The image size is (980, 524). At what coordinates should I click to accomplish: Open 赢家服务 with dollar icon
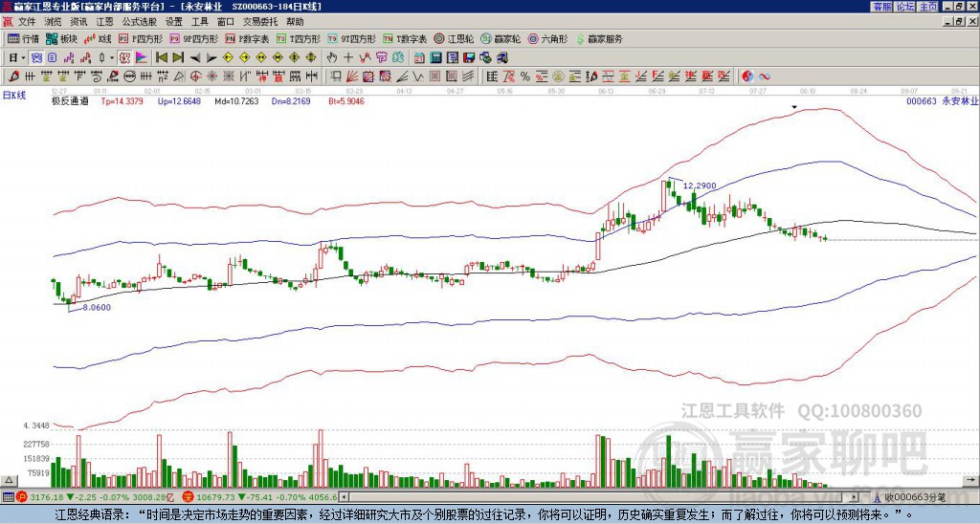[599, 38]
